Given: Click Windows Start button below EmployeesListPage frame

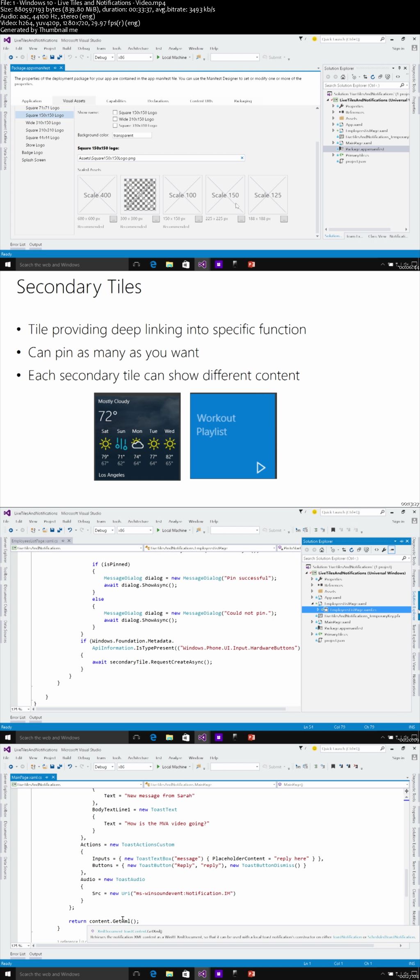Looking at the screenshot, I should tap(7, 737).
